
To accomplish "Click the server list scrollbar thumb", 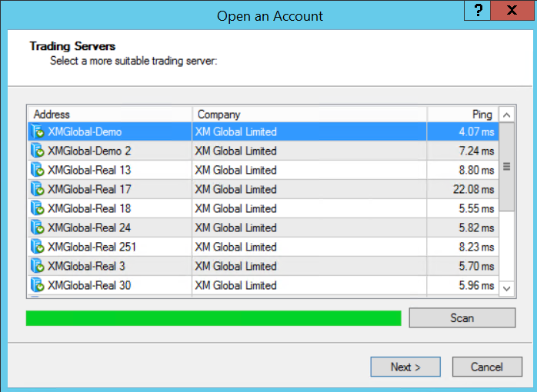I will click(507, 167).
